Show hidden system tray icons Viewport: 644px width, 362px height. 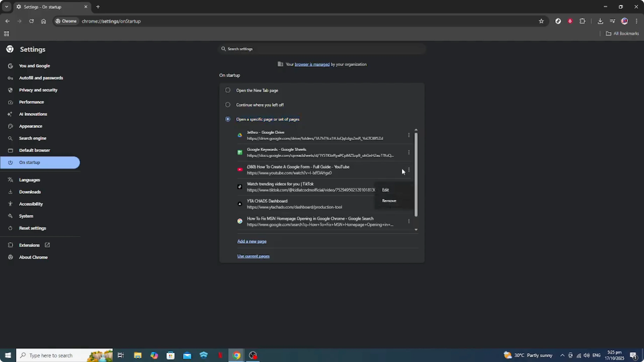[x=562, y=355]
